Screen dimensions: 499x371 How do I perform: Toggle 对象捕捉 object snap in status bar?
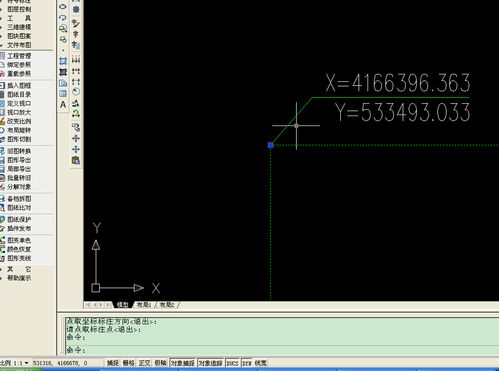tap(183, 363)
